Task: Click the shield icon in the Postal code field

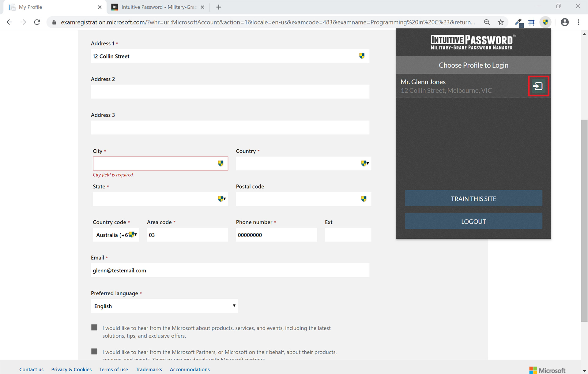Action: 364,199
